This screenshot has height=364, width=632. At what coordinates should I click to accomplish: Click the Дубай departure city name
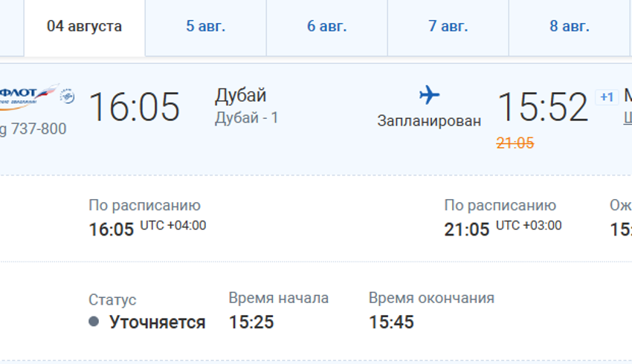(240, 96)
